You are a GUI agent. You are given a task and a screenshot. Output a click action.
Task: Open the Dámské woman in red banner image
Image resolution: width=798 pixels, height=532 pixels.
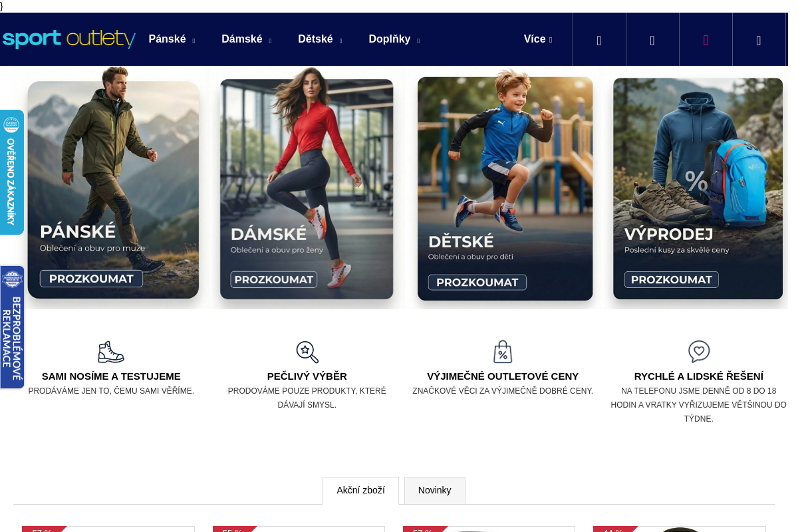[307, 188]
